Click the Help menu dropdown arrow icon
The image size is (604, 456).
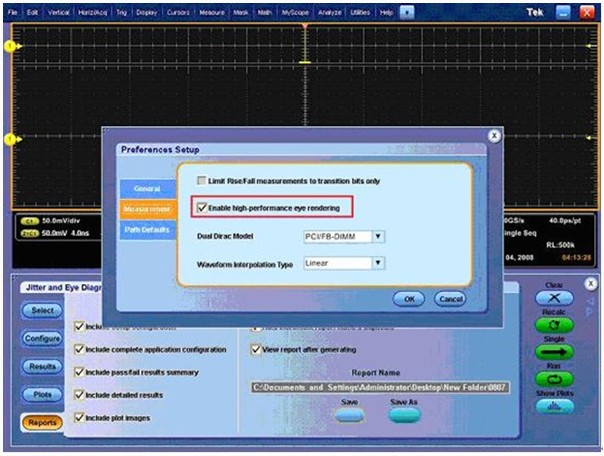click(x=407, y=11)
